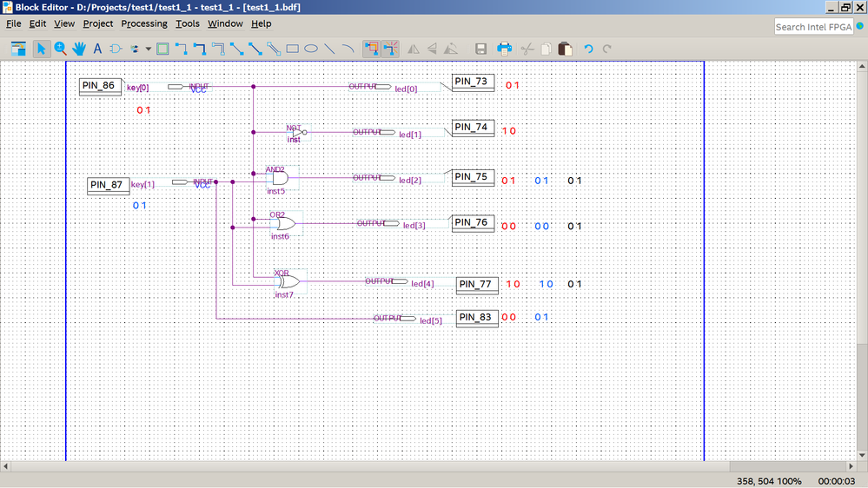Viewport: 868px width, 488px height.
Task: Pick the Symbol tool gate icon
Action: [116, 49]
